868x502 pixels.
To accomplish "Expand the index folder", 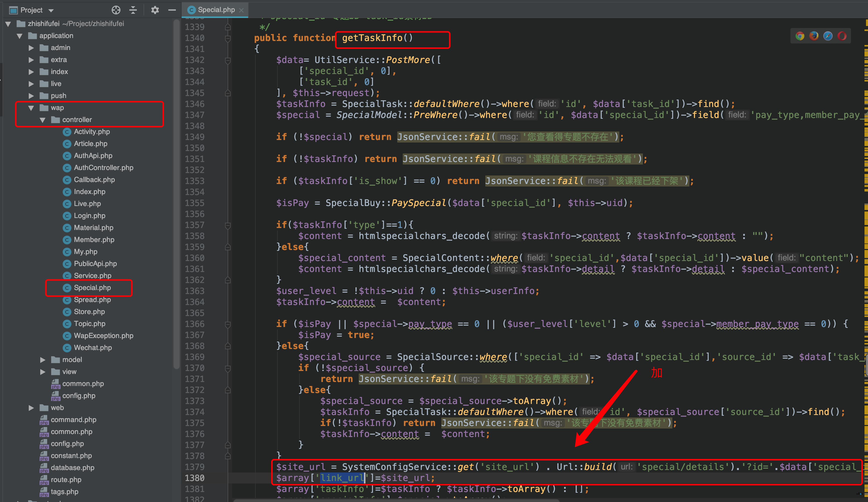I will (x=31, y=71).
